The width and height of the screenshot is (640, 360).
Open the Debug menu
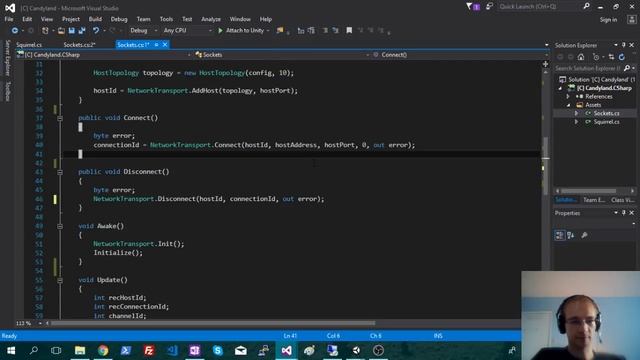119,19
